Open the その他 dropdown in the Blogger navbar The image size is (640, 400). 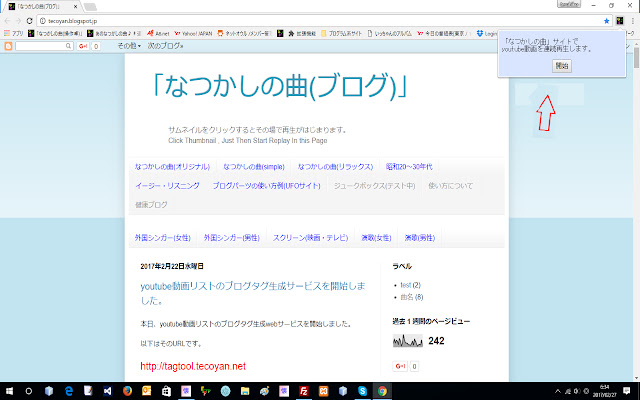tap(128, 46)
